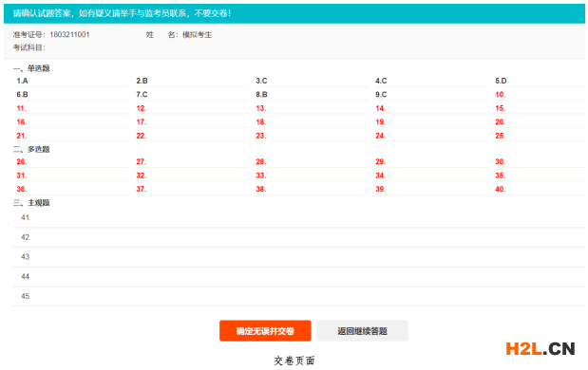The image size is (588, 370).
Task: Open unanswered question 17
Action: pyautogui.click(x=141, y=121)
